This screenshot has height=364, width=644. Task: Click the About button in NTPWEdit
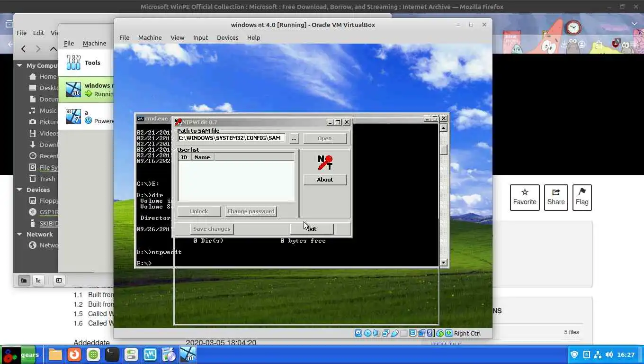click(x=325, y=180)
